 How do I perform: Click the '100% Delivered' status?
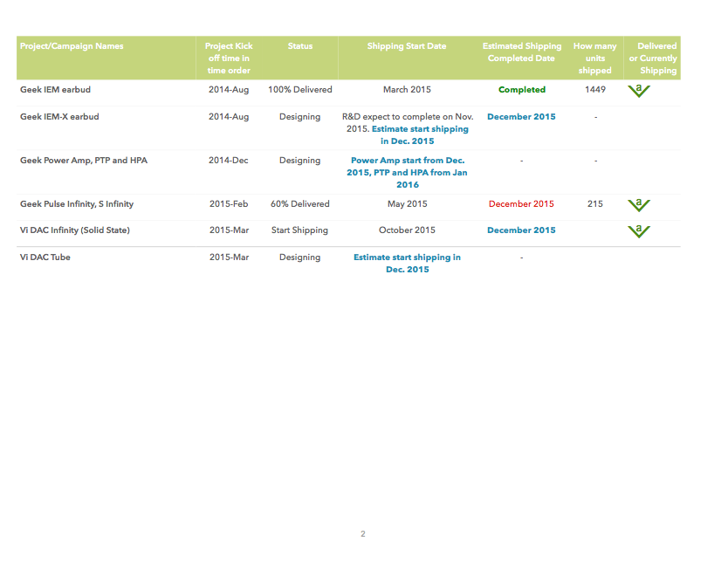coord(300,90)
